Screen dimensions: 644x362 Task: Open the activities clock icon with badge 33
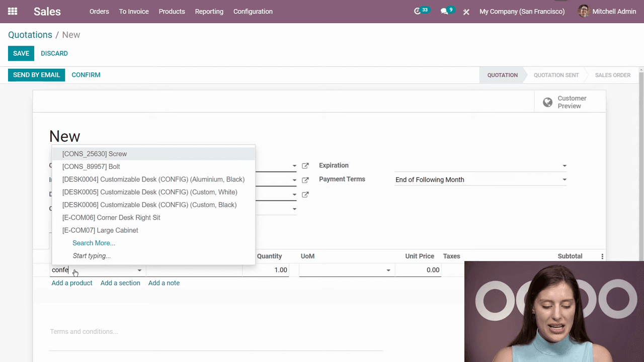(x=418, y=11)
